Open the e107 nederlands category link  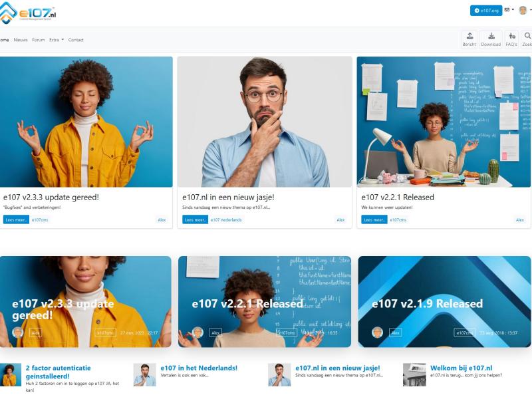tap(226, 220)
